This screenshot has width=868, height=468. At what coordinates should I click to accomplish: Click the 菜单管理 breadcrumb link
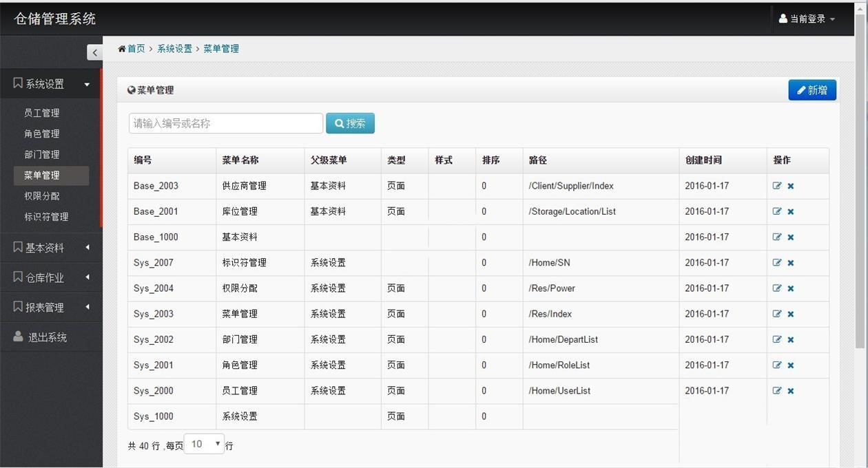click(x=221, y=49)
